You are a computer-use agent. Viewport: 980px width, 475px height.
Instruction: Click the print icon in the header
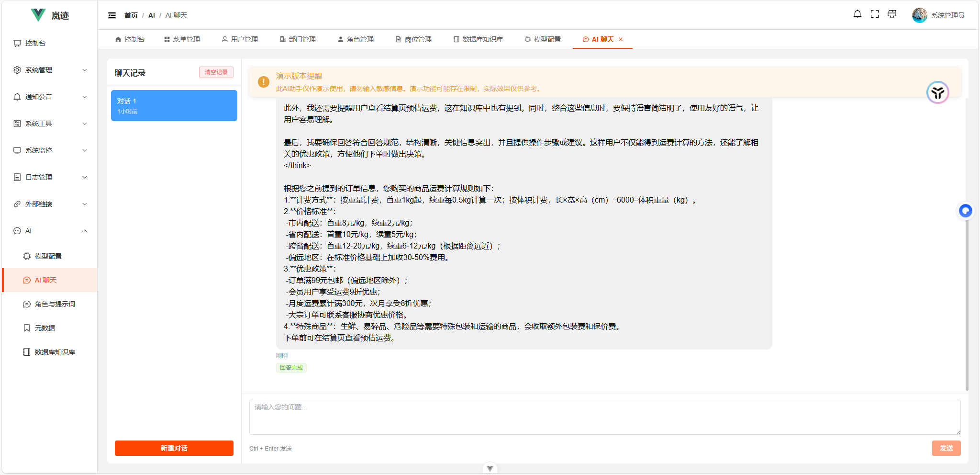point(891,14)
